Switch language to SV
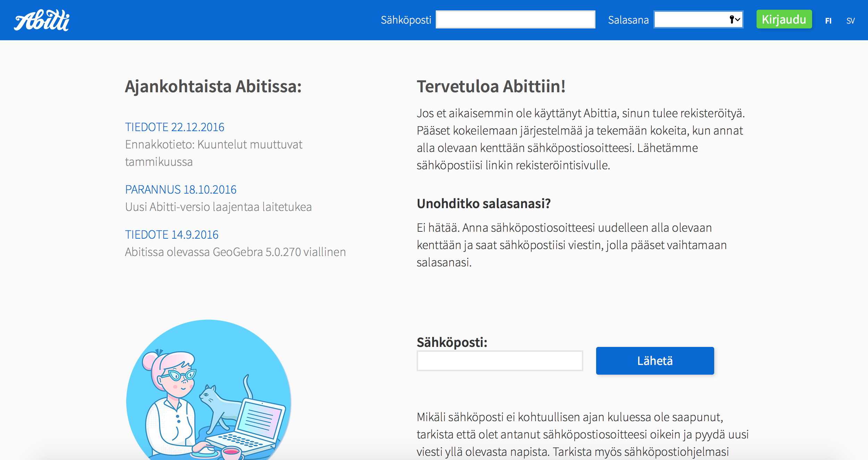868x460 pixels. point(850,21)
